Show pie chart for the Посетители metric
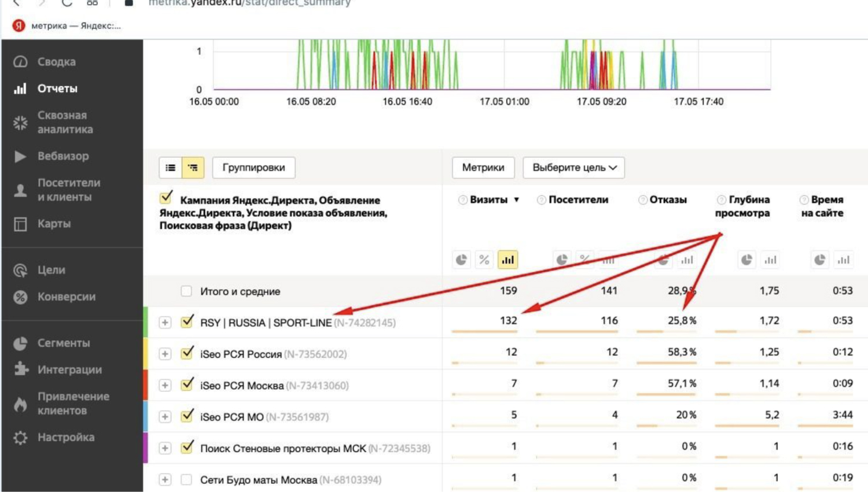This screenshot has height=492, width=868. click(x=562, y=260)
